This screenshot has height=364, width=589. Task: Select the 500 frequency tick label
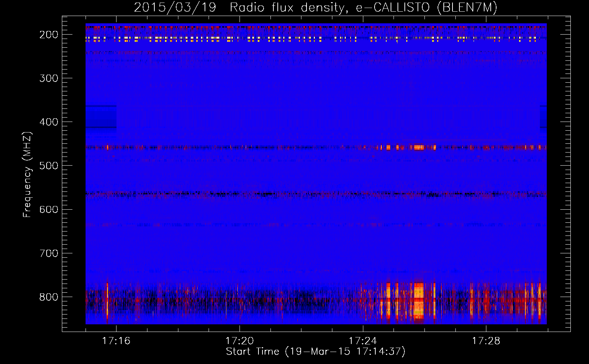click(x=49, y=166)
